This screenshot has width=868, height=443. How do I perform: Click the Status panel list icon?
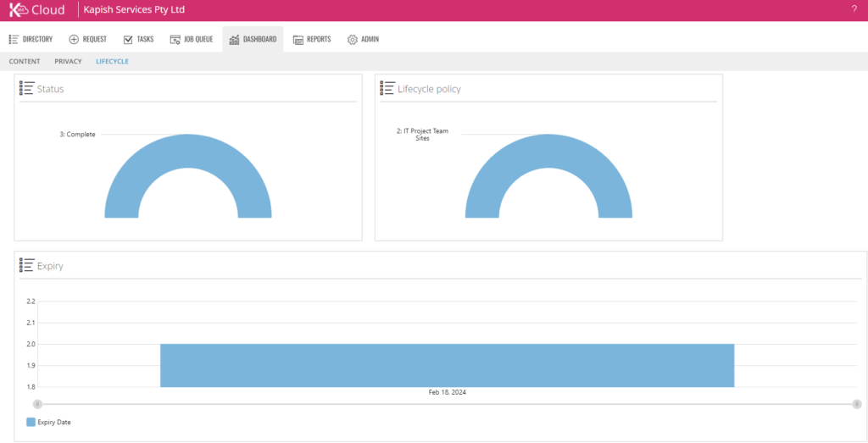pyautogui.click(x=26, y=88)
